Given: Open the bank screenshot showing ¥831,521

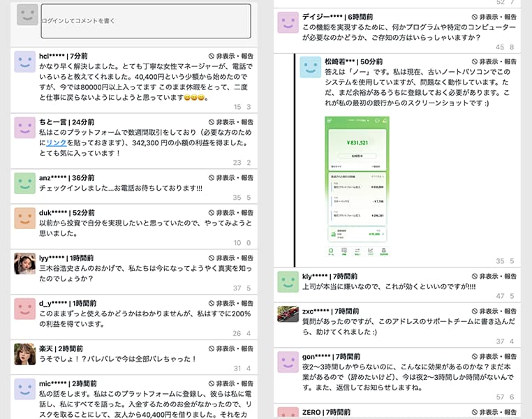Looking at the screenshot, I should point(357,186).
